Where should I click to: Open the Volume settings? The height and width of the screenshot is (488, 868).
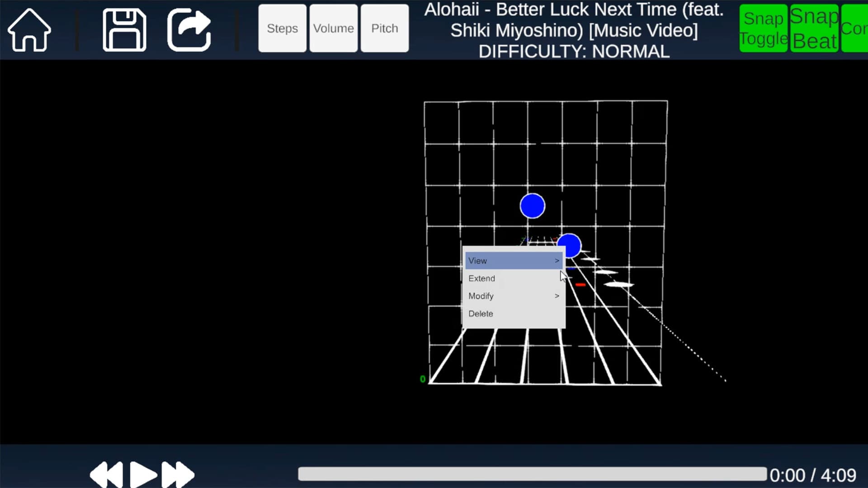(333, 28)
